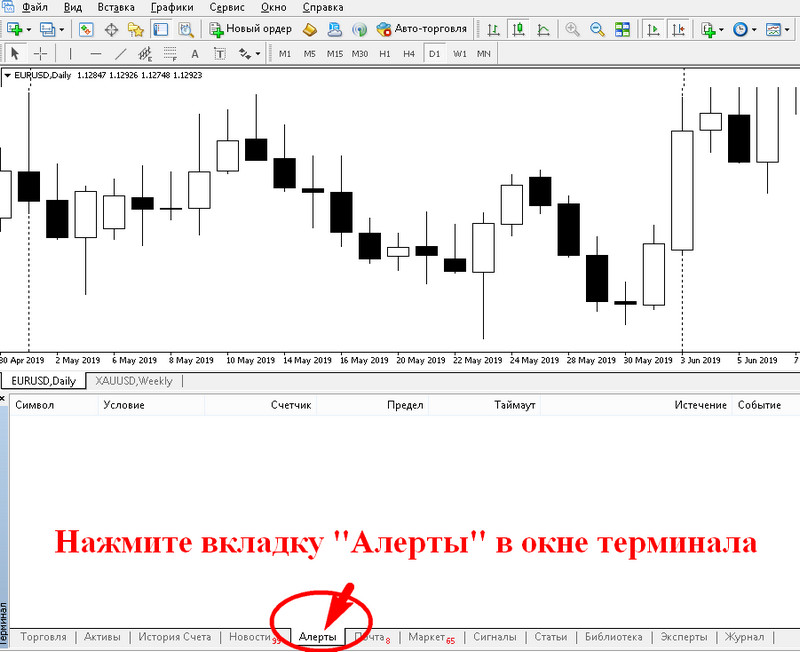This screenshot has width=800, height=652.
Task: Open the Справка menu
Action: click(x=322, y=8)
